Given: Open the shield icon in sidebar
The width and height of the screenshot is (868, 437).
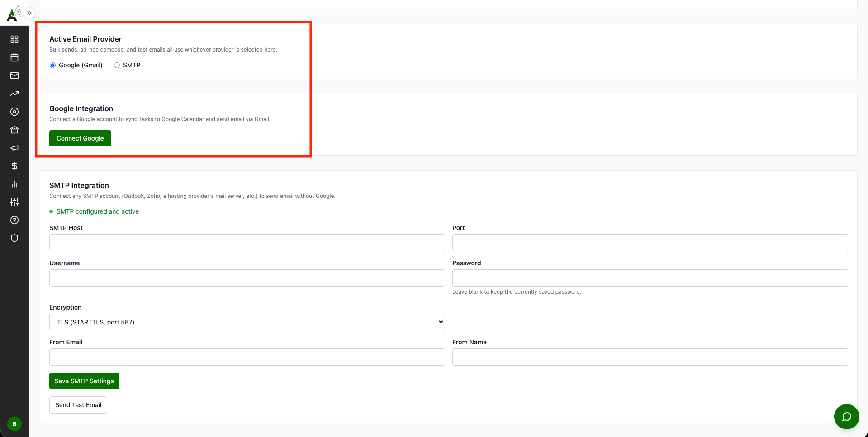Looking at the screenshot, I should pos(14,238).
